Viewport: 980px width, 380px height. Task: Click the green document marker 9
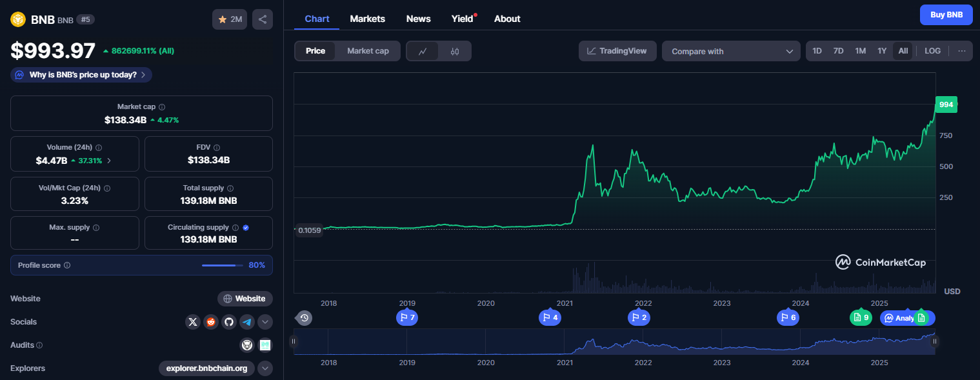861,317
